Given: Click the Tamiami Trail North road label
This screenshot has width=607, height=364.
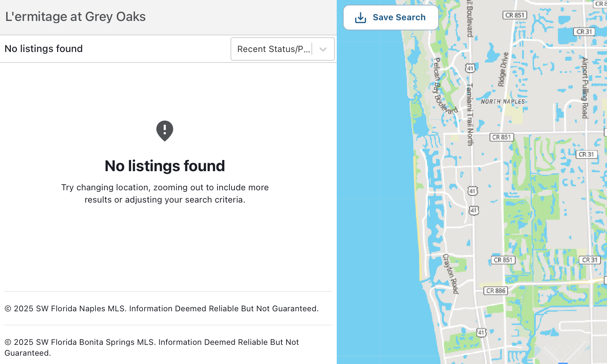Looking at the screenshot, I should pos(470,114).
